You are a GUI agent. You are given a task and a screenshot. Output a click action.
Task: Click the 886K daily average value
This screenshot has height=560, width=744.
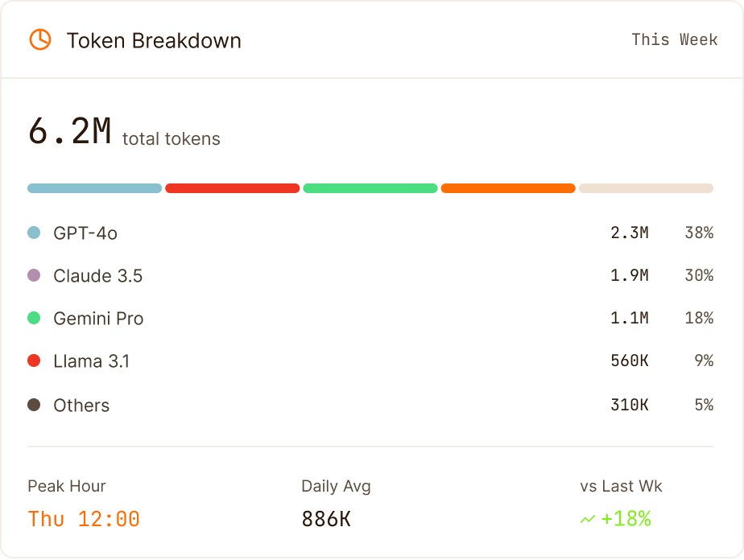click(x=326, y=519)
